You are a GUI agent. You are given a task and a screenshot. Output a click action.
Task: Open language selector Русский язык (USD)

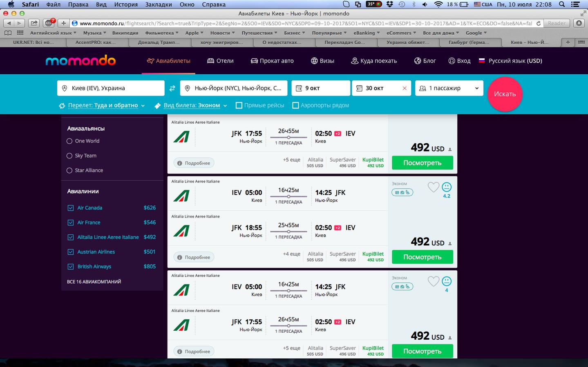510,61
